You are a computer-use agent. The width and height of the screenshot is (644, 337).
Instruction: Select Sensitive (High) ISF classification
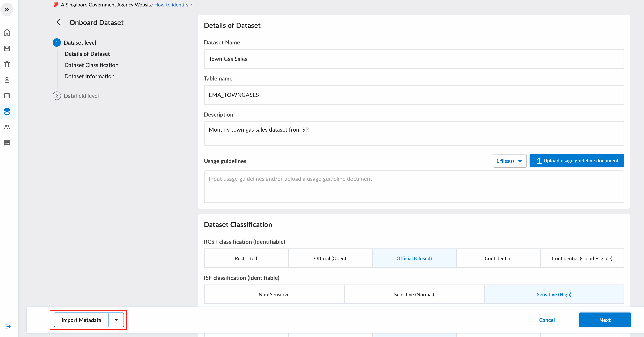pos(554,294)
